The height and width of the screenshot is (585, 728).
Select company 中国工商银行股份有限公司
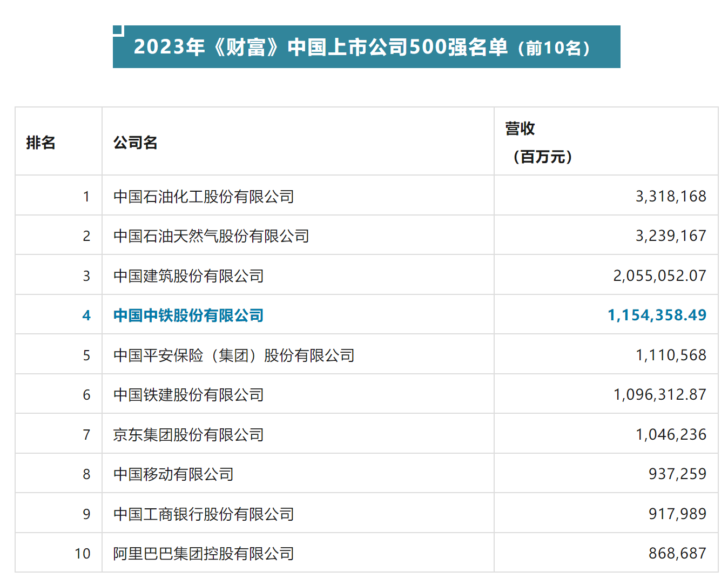tap(204, 514)
